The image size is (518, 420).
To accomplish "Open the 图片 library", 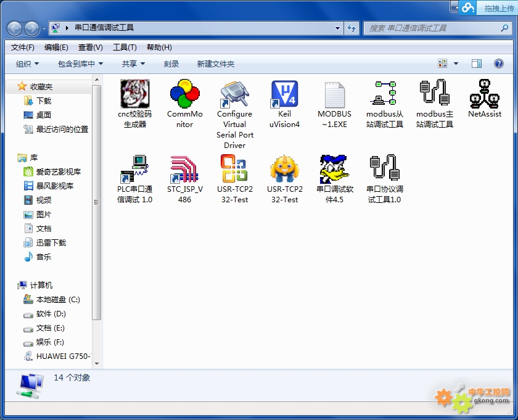I will coord(38,215).
